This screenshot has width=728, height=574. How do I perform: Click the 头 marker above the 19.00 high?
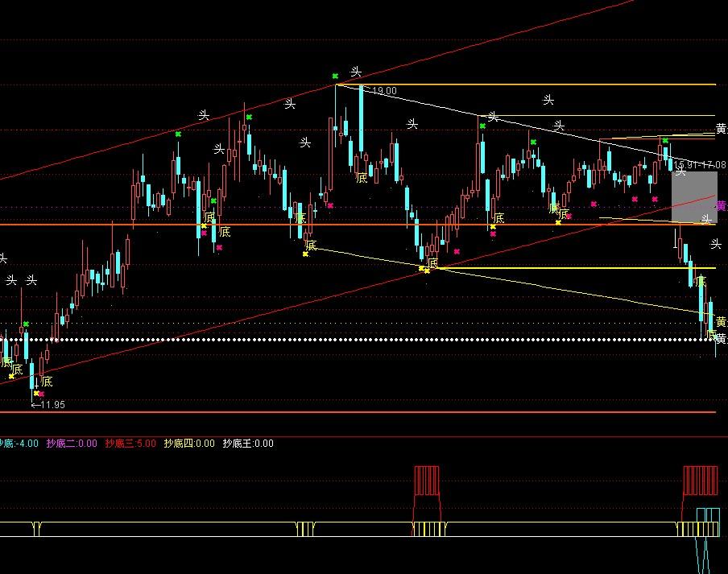click(x=356, y=72)
